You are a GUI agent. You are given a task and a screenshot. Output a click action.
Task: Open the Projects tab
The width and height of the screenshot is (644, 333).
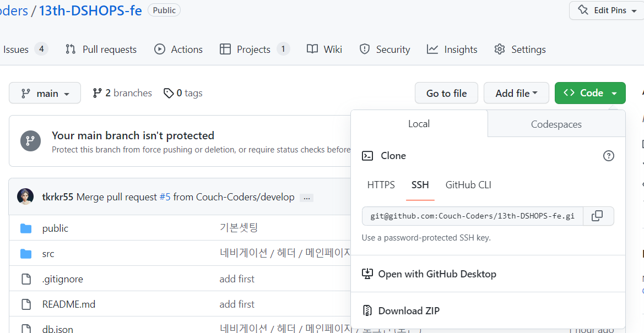pyautogui.click(x=255, y=50)
